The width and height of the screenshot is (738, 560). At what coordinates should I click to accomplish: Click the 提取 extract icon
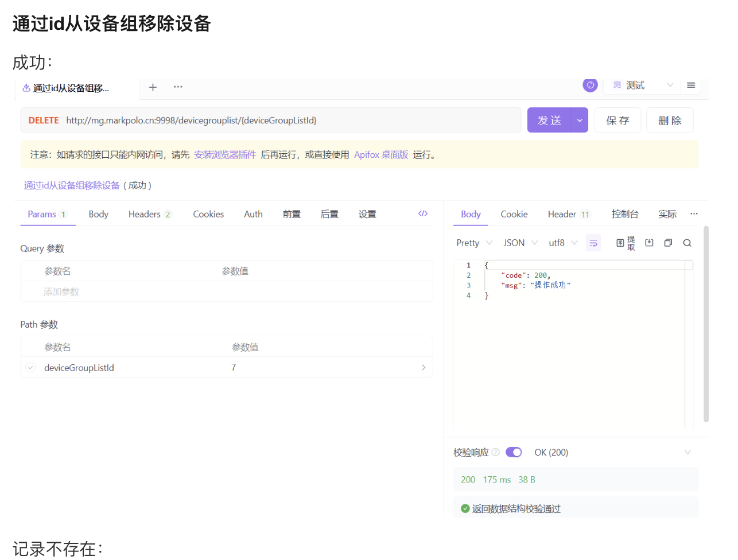[625, 243]
